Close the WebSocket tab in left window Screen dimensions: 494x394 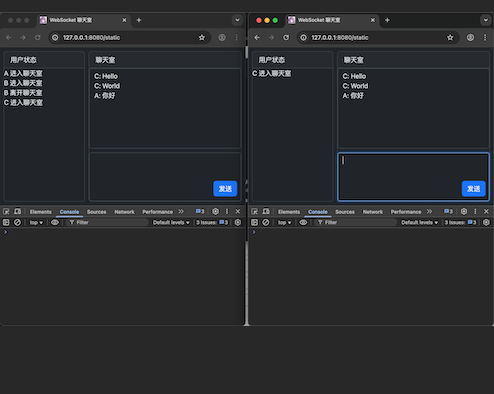point(124,20)
